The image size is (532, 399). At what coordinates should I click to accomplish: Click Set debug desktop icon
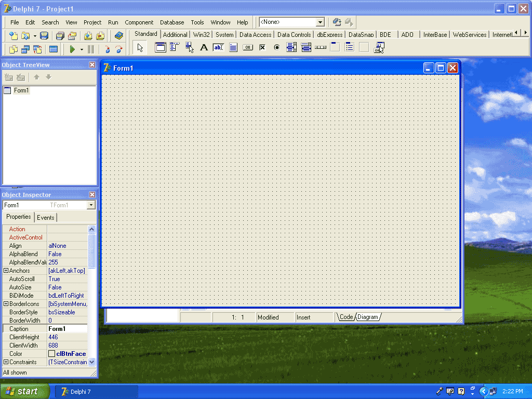349,22
